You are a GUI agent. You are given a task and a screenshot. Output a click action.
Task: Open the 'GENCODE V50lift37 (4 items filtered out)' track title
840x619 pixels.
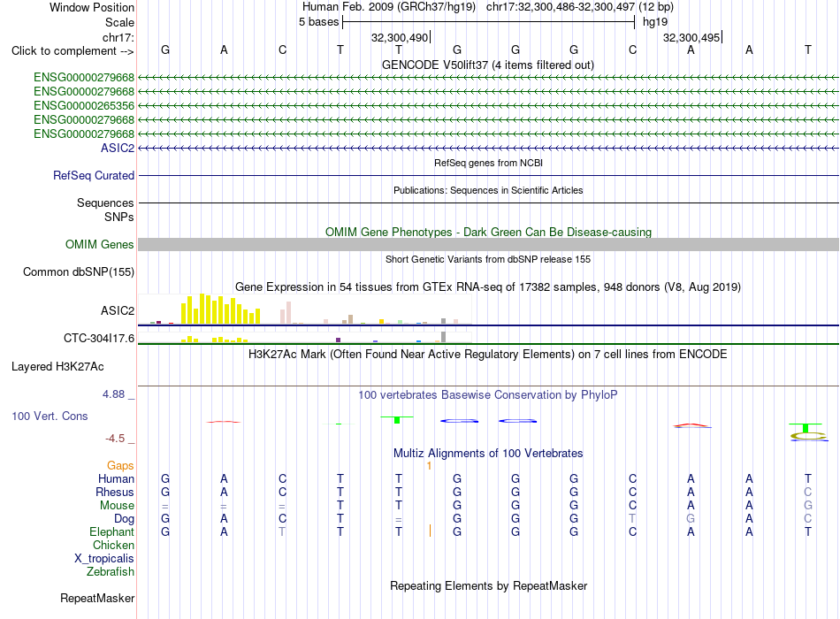click(487, 65)
